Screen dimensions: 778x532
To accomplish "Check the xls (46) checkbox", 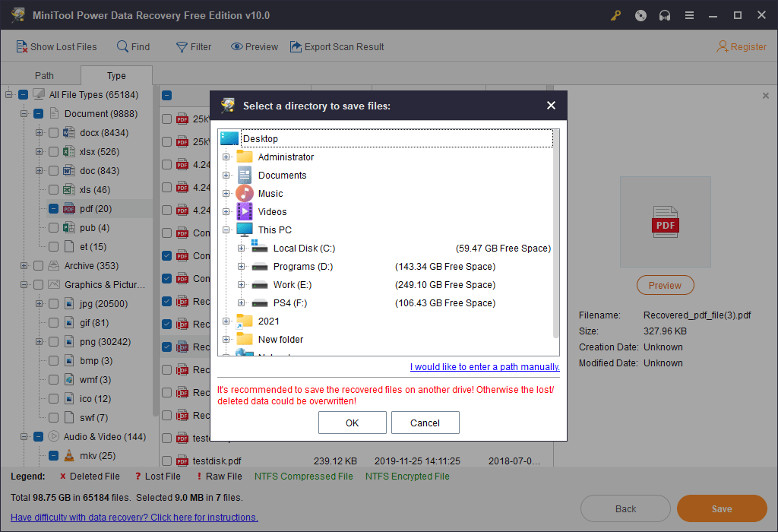I will click(54, 189).
